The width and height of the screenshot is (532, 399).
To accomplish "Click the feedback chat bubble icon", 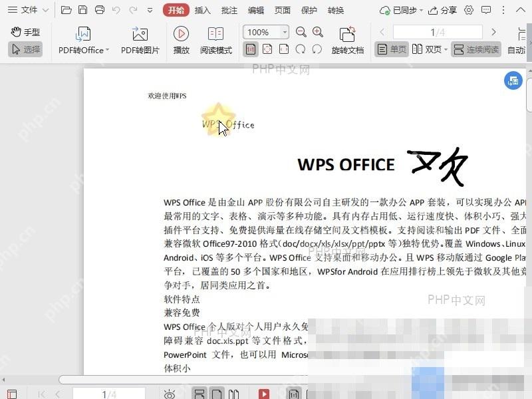I will 486,10.
